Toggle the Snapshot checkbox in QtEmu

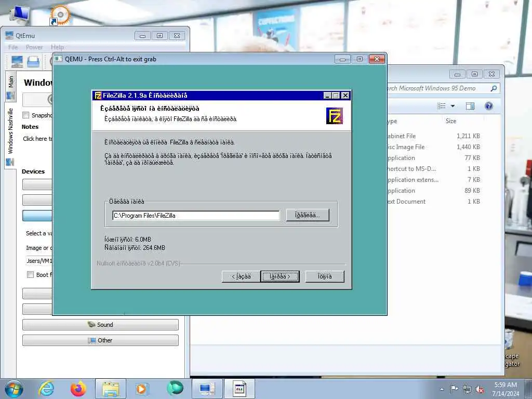pos(26,115)
